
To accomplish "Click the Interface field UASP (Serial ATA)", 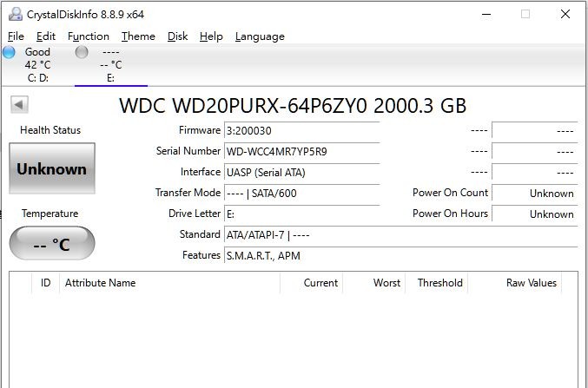I will point(302,173).
